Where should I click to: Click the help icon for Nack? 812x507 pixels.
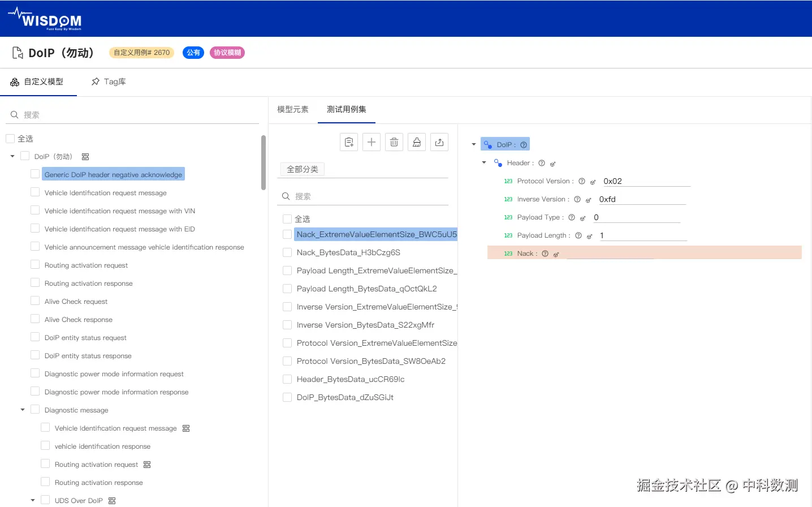tap(545, 253)
